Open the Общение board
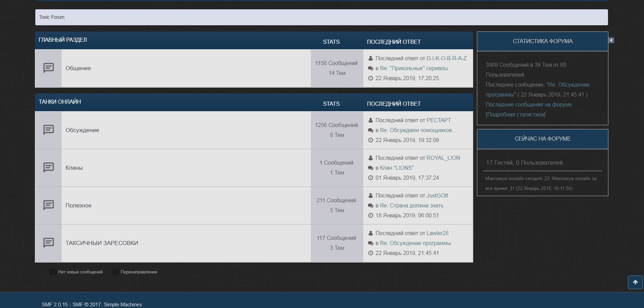 (78, 68)
